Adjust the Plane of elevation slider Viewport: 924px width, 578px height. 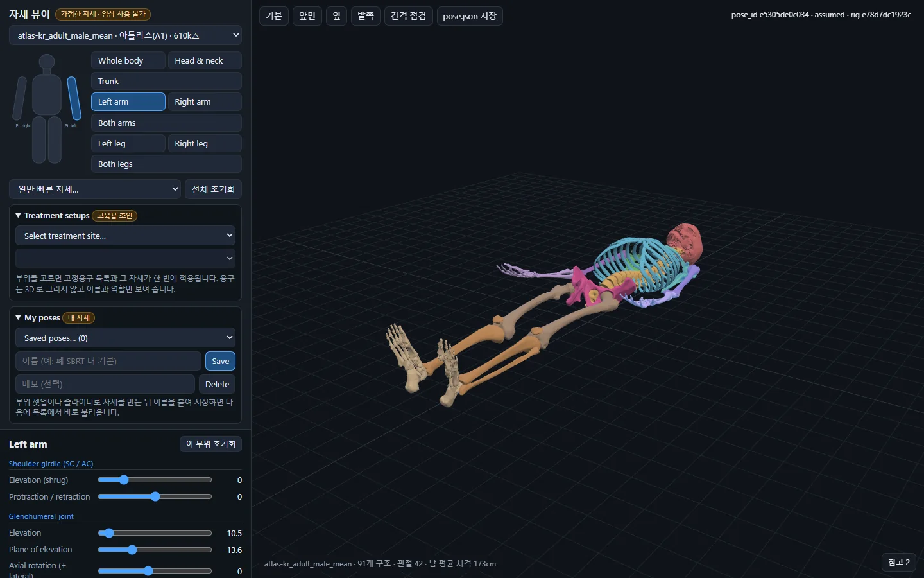(x=155, y=550)
